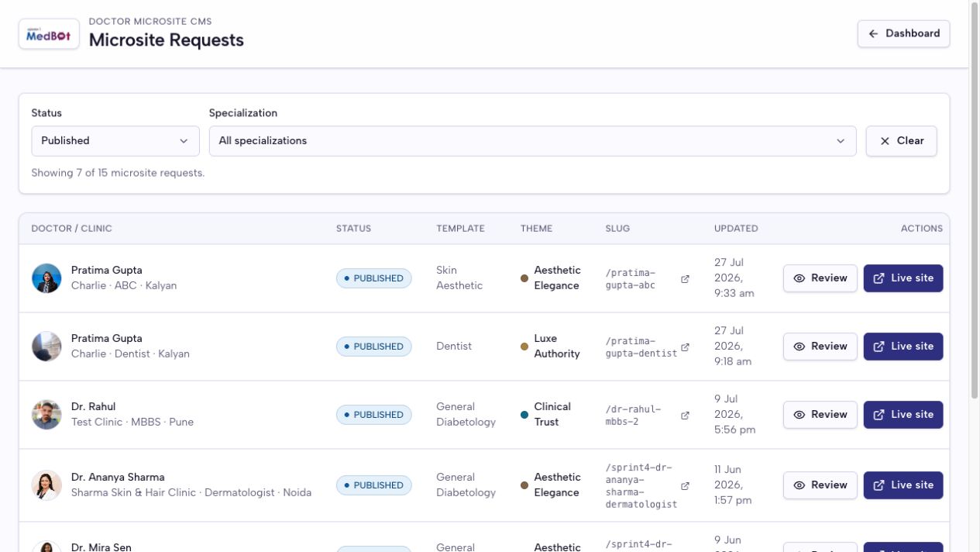This screenshot has width=980, height=552.
Task: Select the name Dr. Mira Sen
Action: tap(101, 547)
